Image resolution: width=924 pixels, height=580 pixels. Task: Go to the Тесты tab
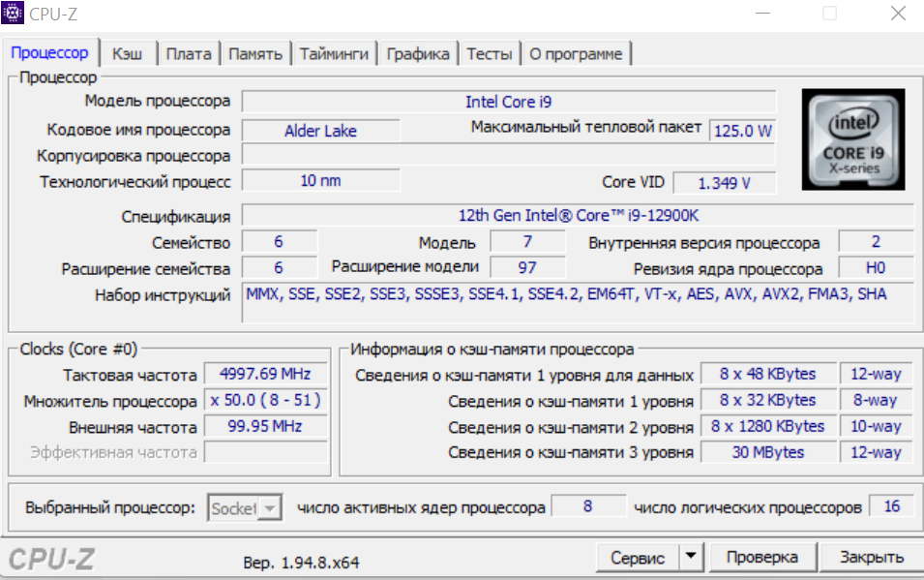490,54
